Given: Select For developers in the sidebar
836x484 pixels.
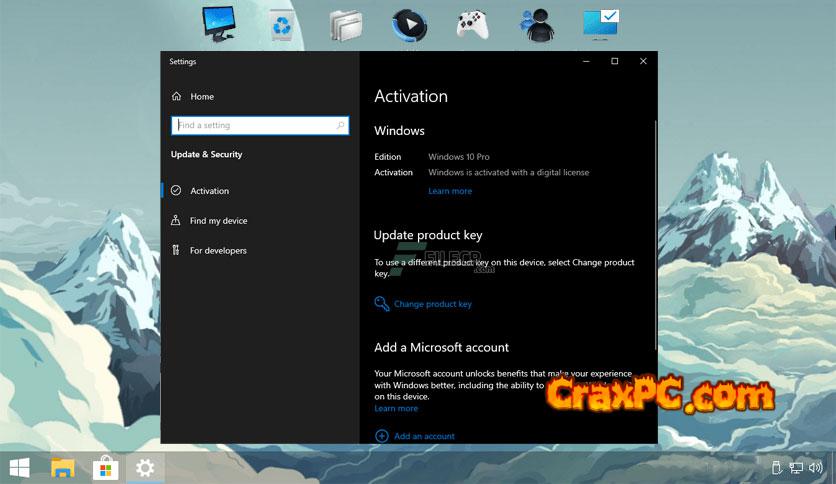Looking at the screenshot, I should [218, 251].
